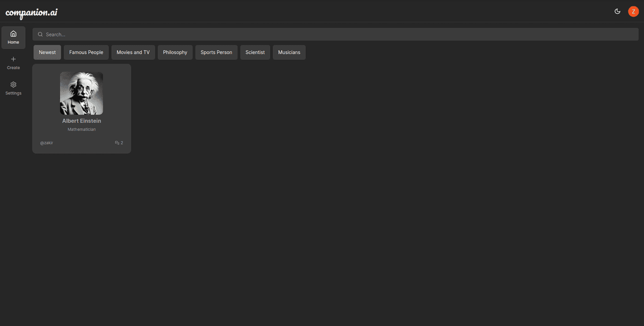Filter by Movies and TV category
The width and height of the screenshot is (644, 326).
(133, 53)
